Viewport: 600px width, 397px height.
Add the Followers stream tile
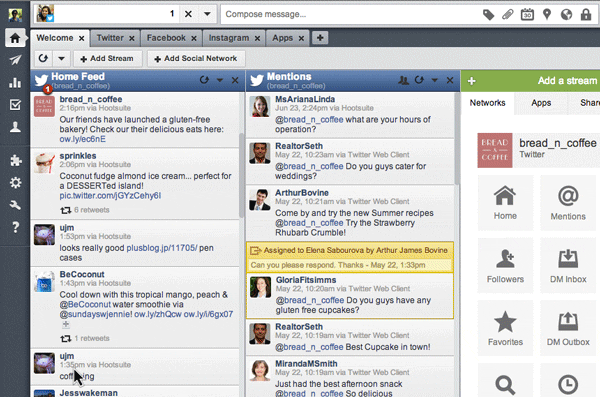coord(505,266)
